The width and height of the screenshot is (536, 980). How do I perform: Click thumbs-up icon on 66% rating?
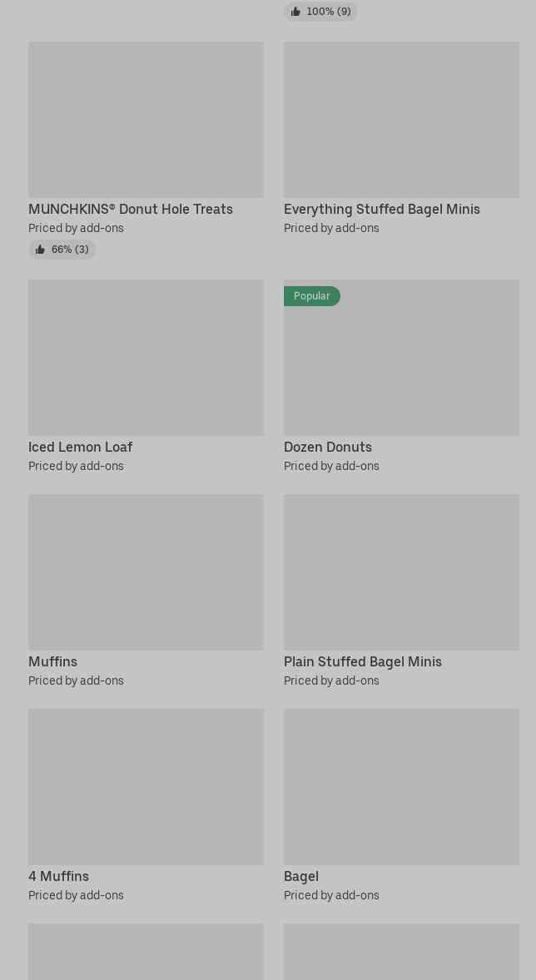(40, 250)
